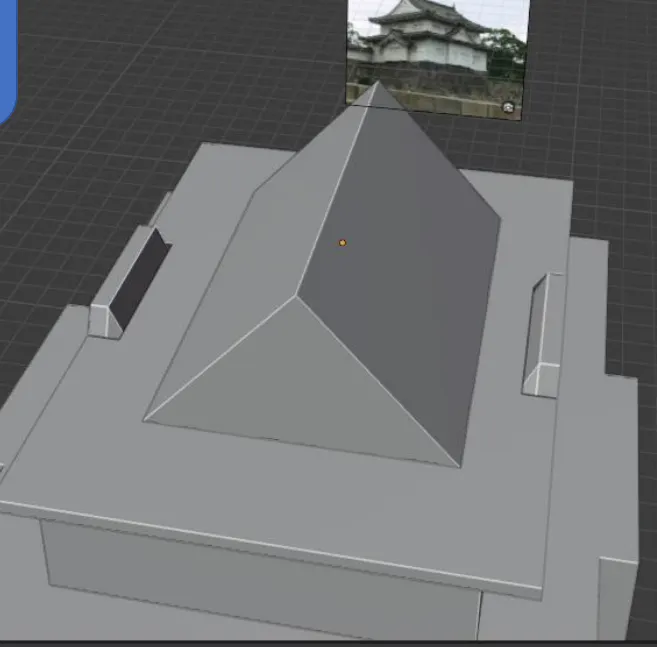The height and width of the screenshot is (647, 657).
Task: Select the lower right side wall block
Action: (x=615, y=600)
